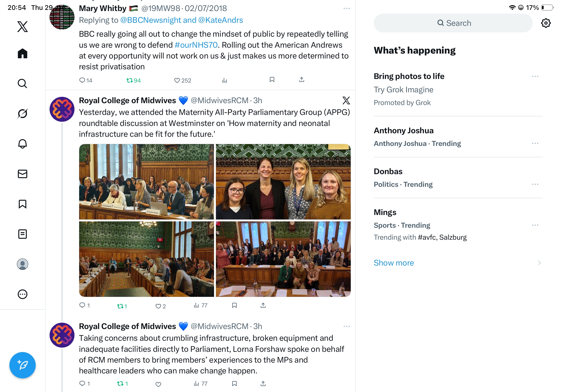Click the Search input field

[453, 23]
